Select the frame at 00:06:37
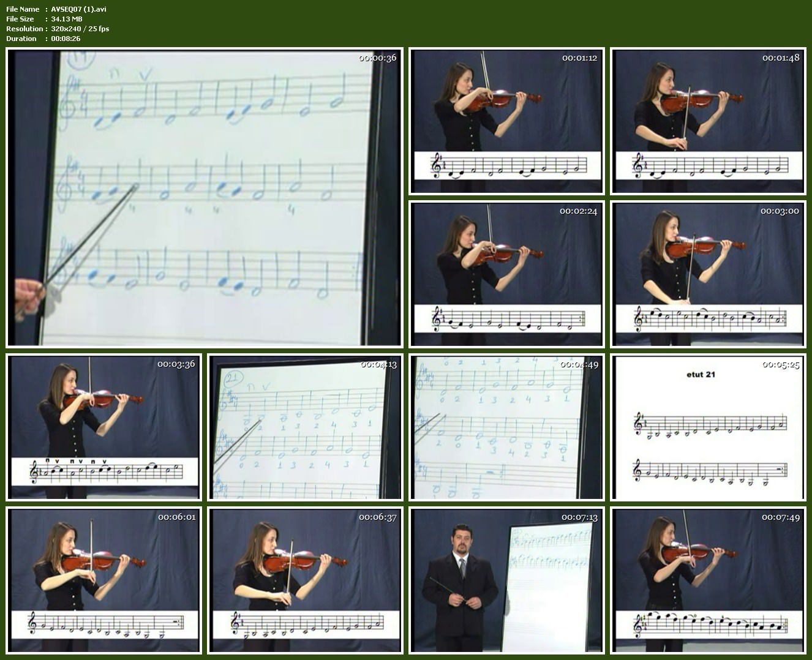The image size is (812, 660). [x=305, y=580]
